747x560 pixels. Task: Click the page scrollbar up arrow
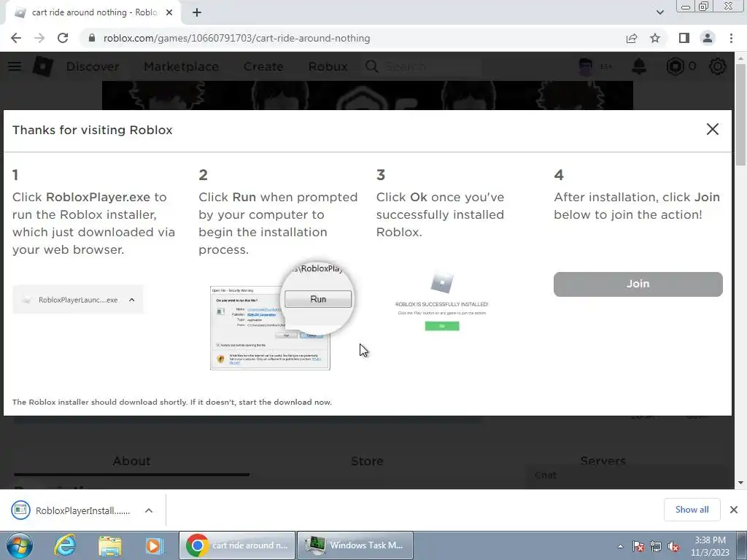click(x=740, y=58)
